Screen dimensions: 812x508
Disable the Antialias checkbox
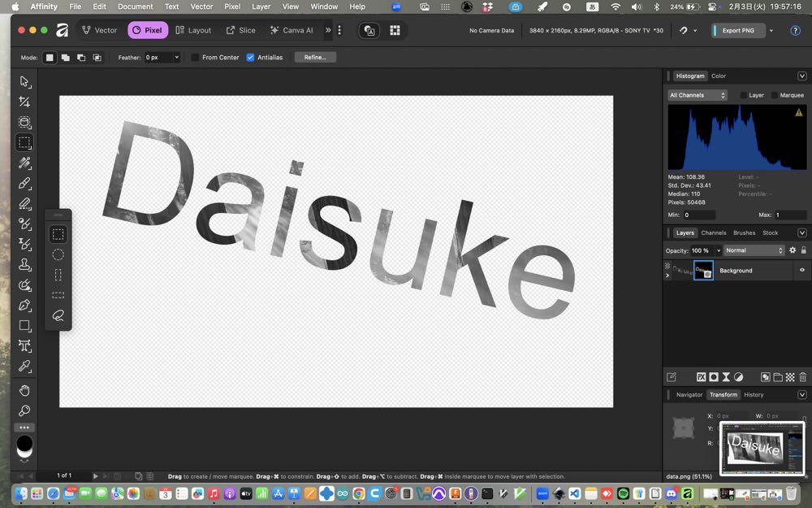[250, 58]
